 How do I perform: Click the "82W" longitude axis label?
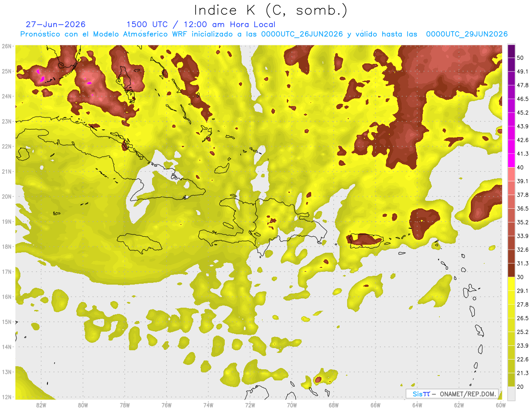pos(41,405)
